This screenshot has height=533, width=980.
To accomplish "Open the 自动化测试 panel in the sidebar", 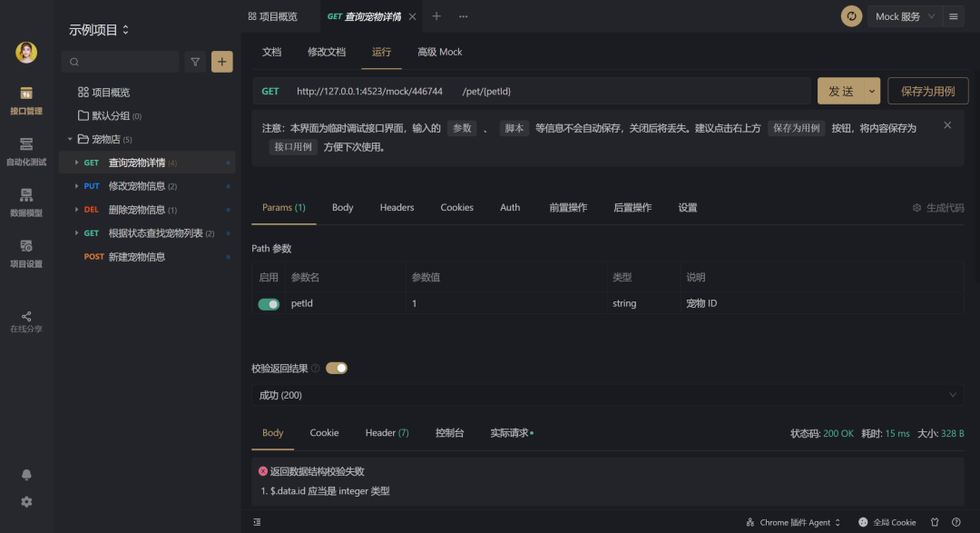I will coord(25,150).
